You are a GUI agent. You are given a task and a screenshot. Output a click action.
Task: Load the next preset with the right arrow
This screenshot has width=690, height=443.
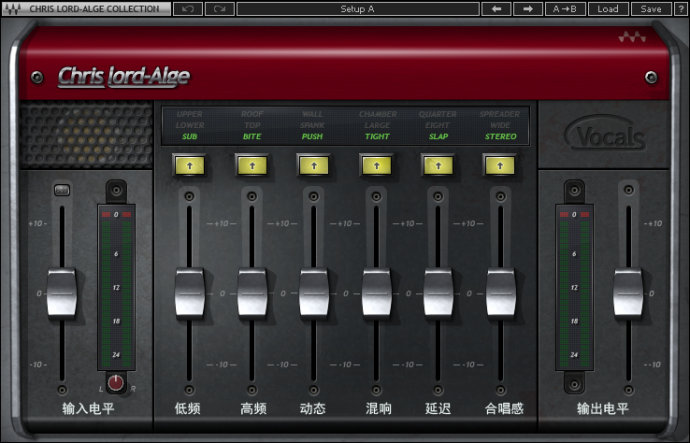pyautogui.click(x=528, y=9)
